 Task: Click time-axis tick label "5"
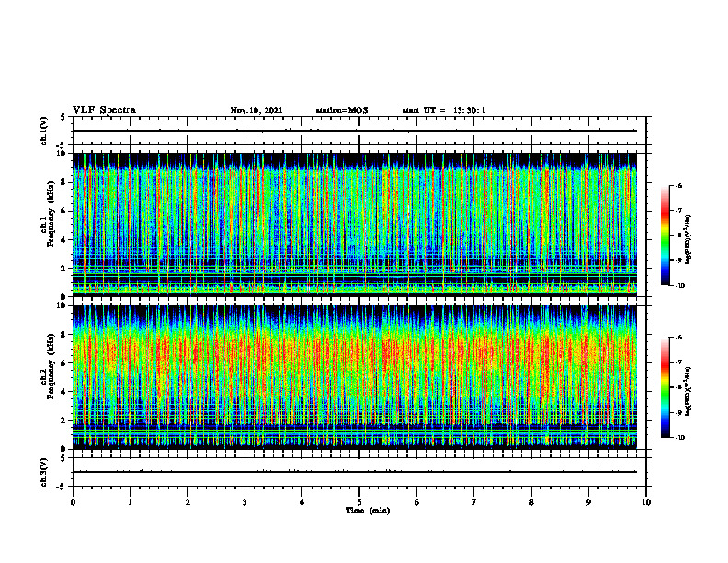(x=359, y=502)
